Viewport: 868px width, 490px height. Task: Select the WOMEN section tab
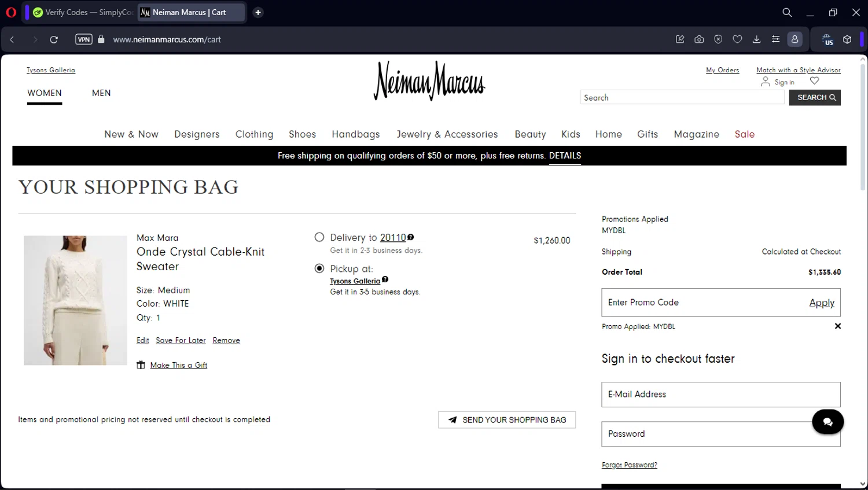coord(45,93)
